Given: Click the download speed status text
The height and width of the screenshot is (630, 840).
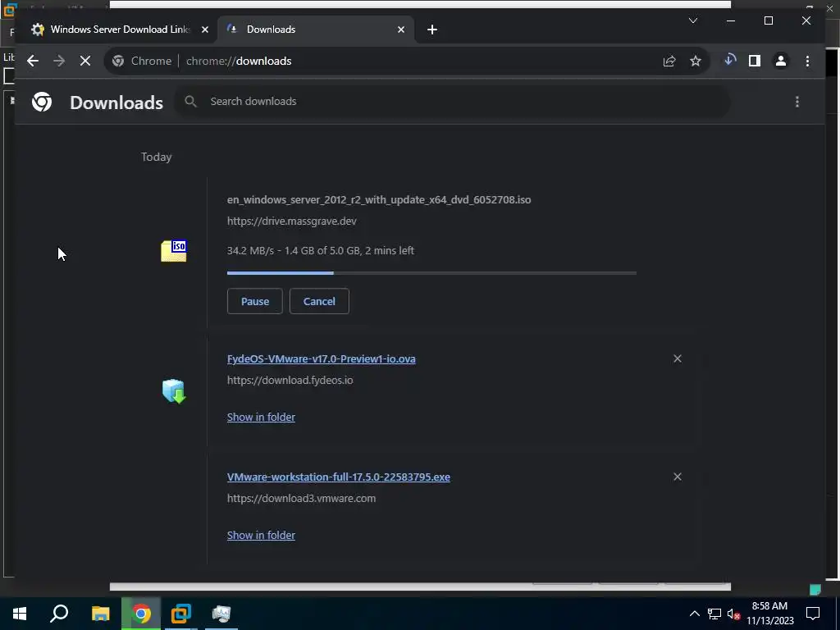Looking at the screenshot, I should (x=321, y=251).
